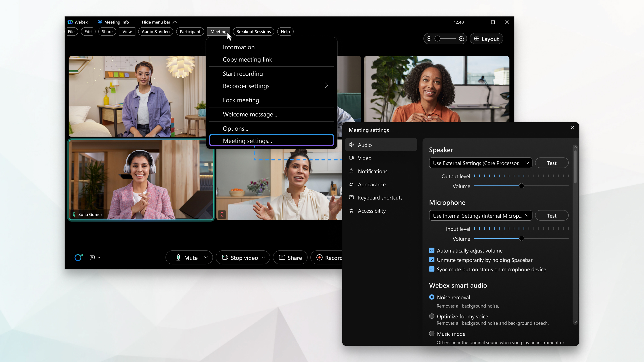Enable Sync mute button status on microphone
644x362 pixels.
click(x=432, y=269)
